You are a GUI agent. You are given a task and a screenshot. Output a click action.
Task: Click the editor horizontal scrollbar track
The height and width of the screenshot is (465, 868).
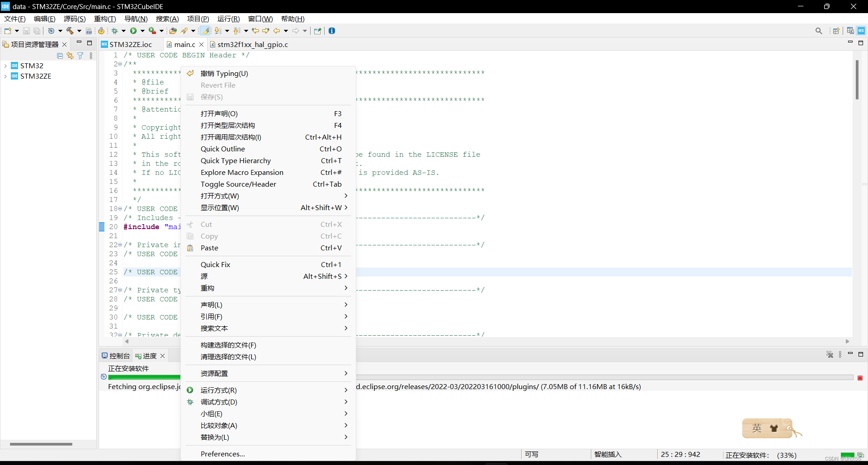click(x=487, y=341)
